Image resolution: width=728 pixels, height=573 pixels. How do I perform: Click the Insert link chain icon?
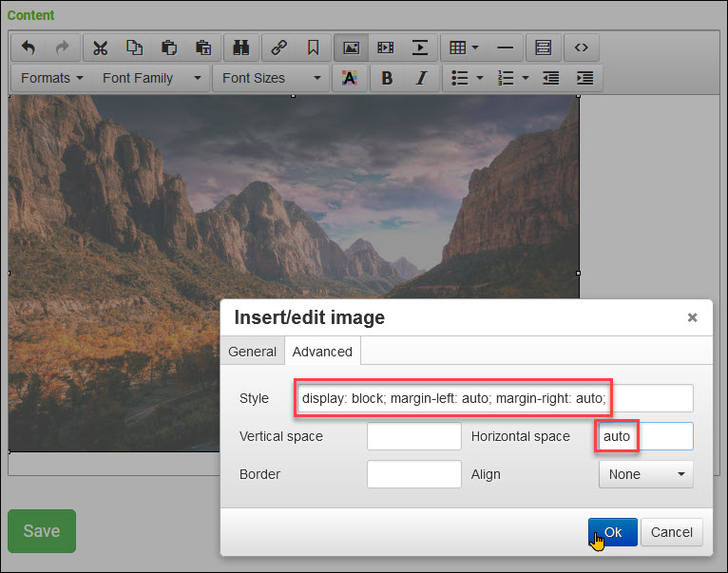(279, 48)
